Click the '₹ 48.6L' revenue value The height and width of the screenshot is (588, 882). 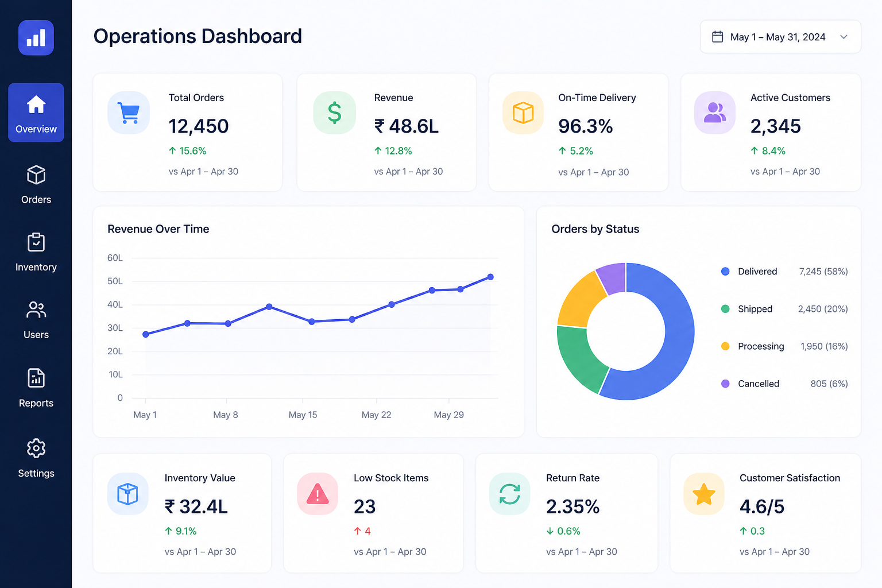click(407, 126)
